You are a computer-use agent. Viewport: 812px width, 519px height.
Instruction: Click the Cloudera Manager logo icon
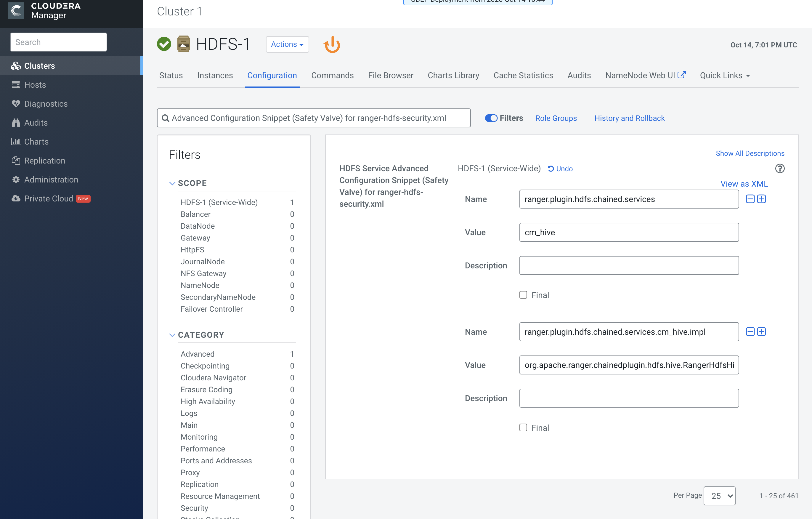(x=16, y=10)
